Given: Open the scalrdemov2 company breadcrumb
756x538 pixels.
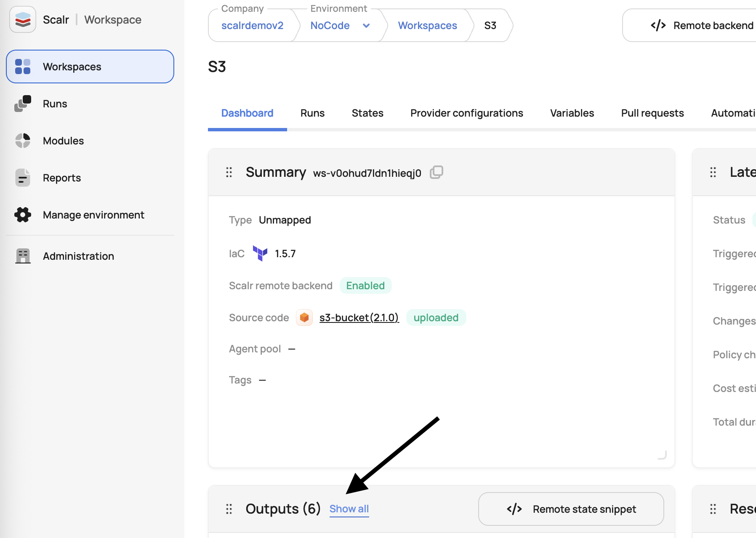Looking at the screenshot, I should click(252, 25).
